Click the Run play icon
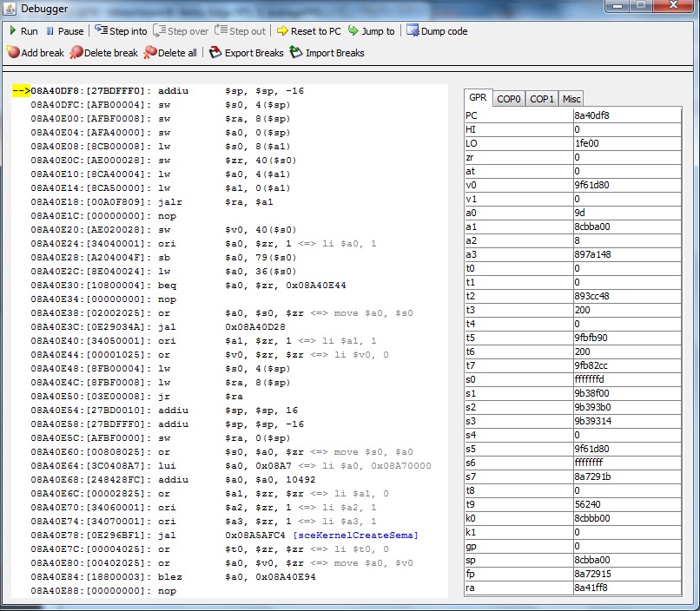700x611 pixels. [x=13, y=31]
